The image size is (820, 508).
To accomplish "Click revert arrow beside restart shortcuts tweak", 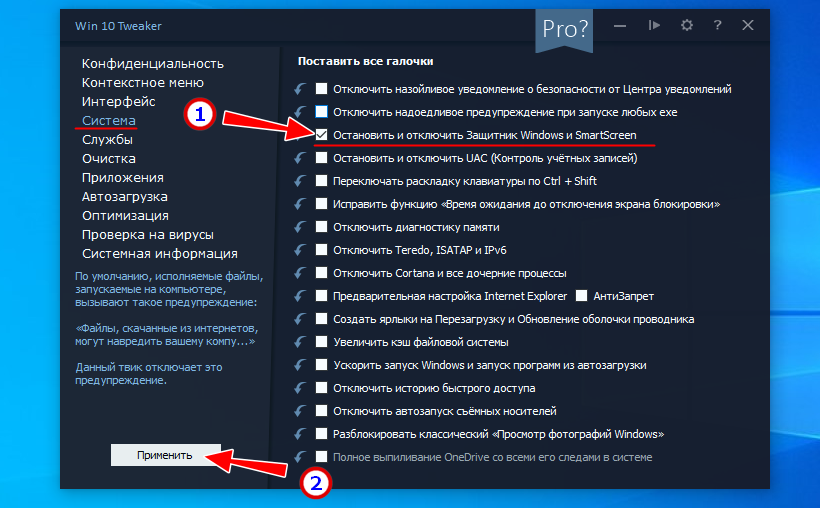I will coord(300,319).
